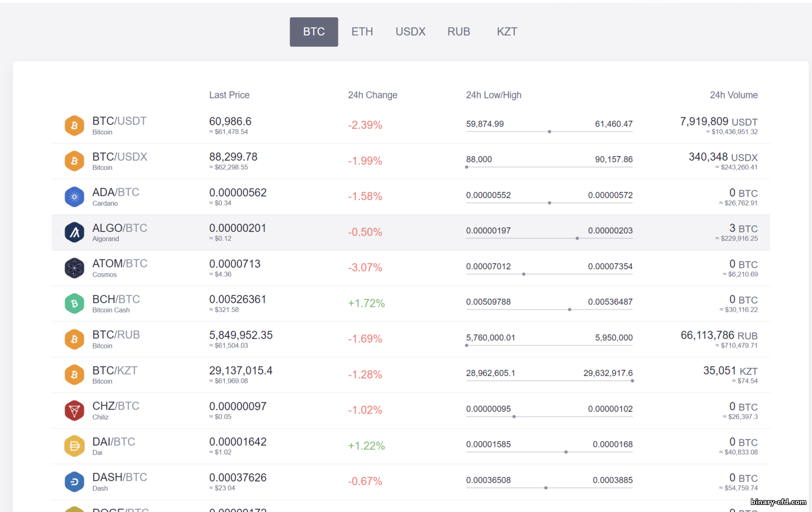Click the 24h high value 5,950,000

614,338
